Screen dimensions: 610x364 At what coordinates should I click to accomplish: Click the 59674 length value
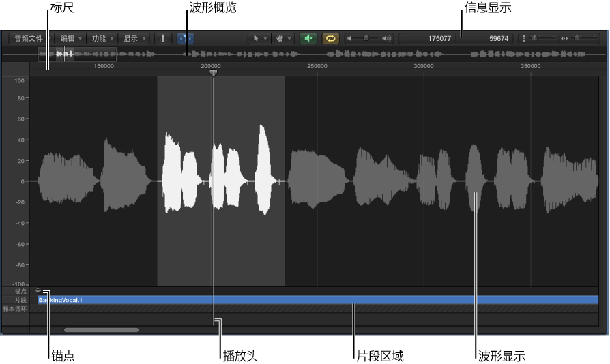coord(498,38)
